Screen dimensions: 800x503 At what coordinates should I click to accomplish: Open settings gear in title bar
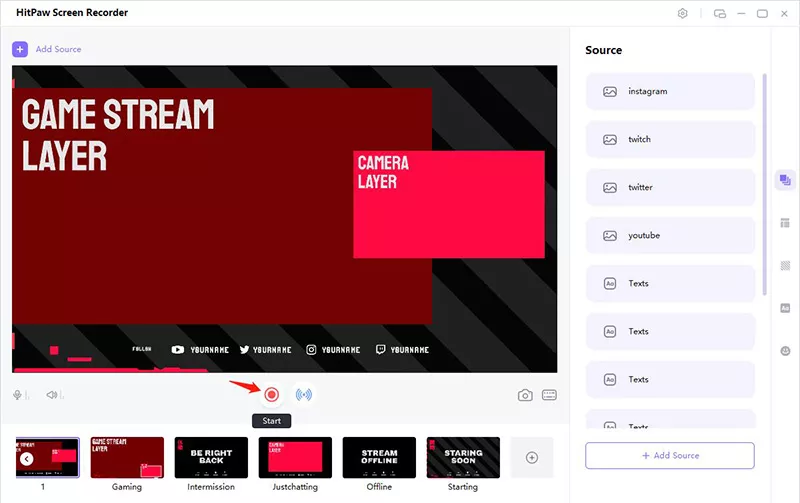[x=683, y=13]
